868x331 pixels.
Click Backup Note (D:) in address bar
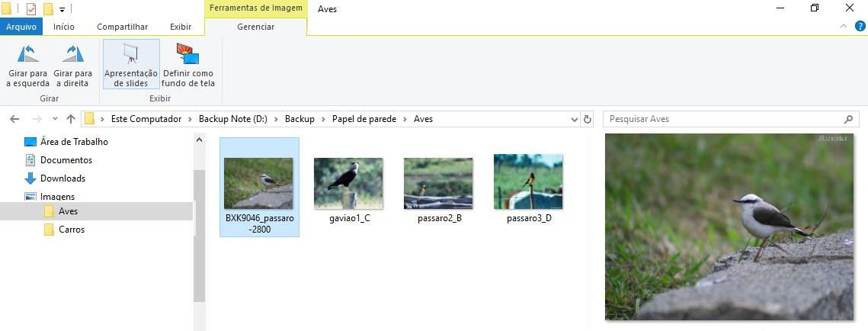pos(233,119)
